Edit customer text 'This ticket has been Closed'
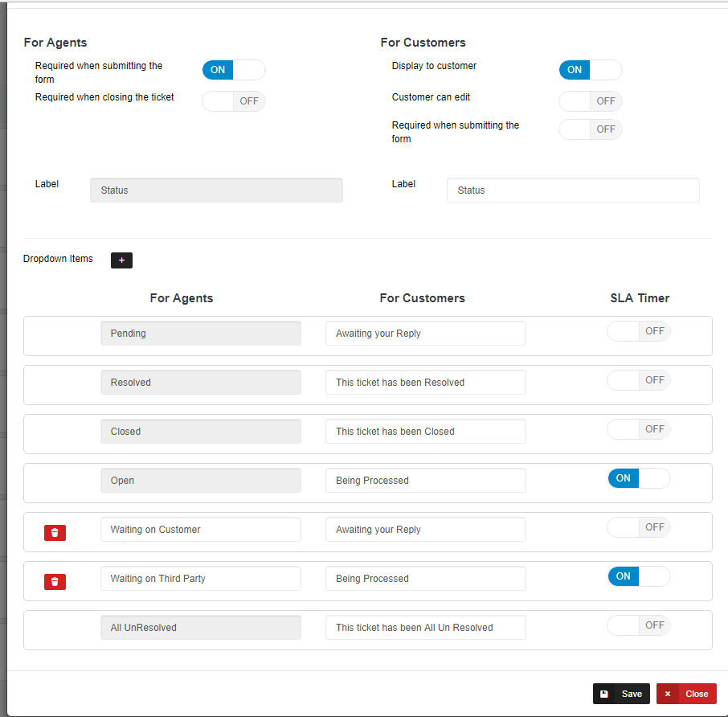This screenshot has width=728, height=717. click(425, 432)
